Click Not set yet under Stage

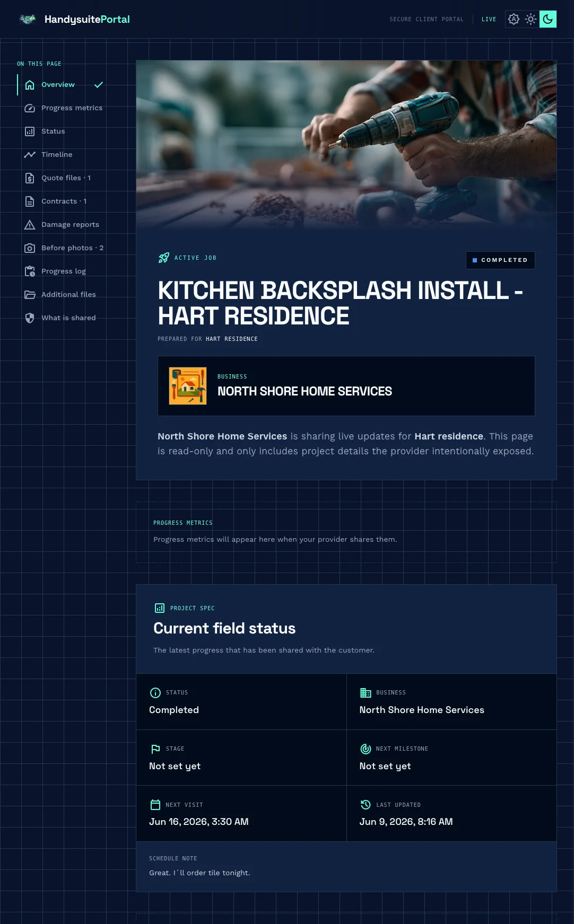(x=175, y=766)
